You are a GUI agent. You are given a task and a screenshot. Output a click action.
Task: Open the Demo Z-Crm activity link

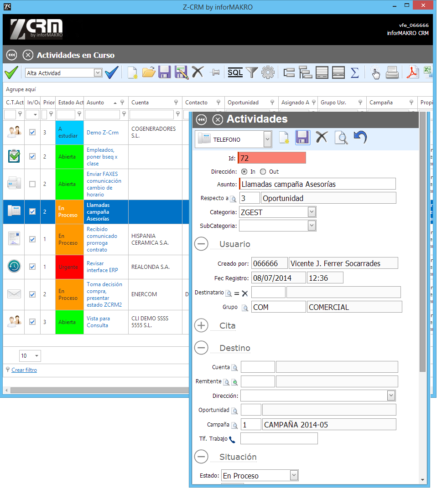102,133
